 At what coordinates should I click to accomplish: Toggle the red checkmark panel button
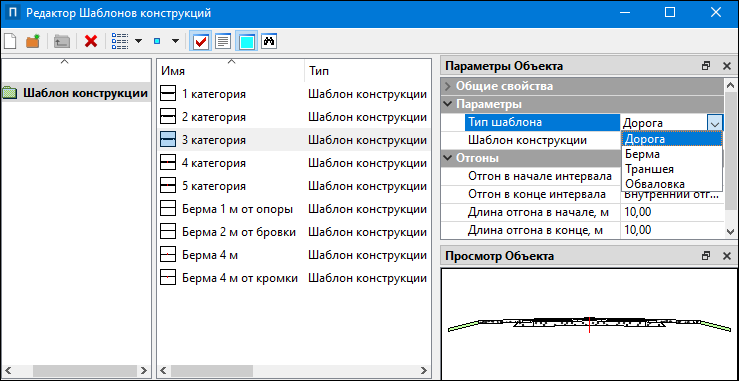click(x=201, y=41)
